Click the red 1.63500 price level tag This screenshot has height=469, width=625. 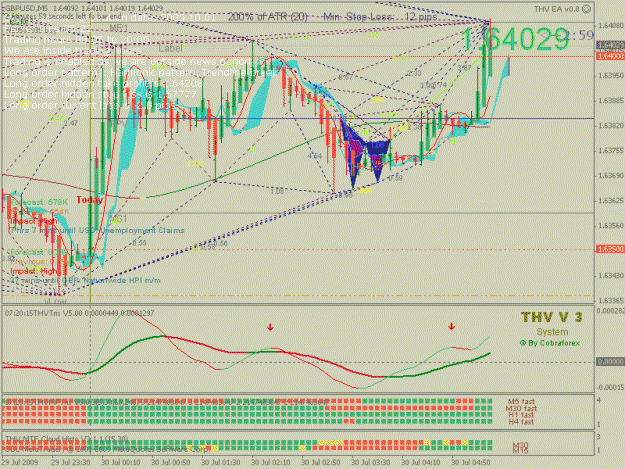coord(610,249)
